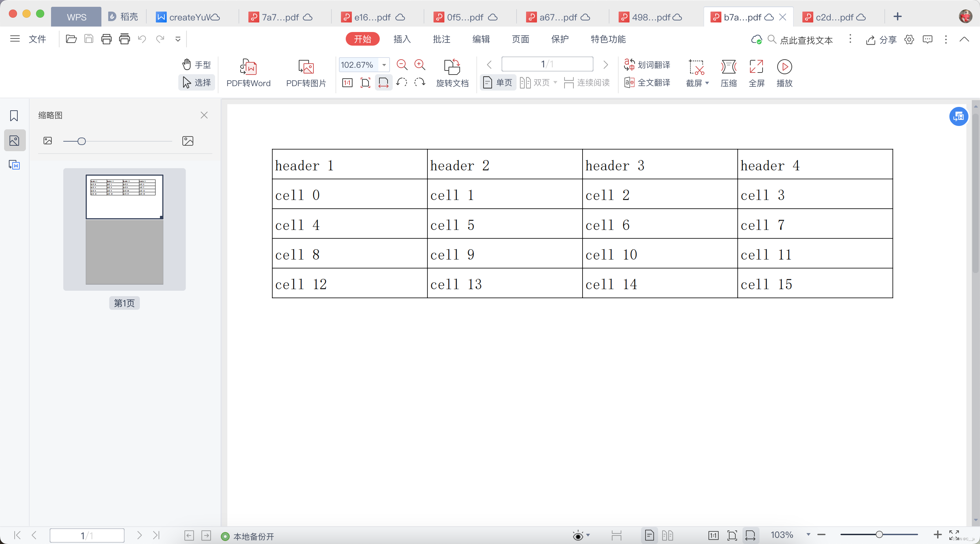Click the PDF转Word converter icon
Screen dimensions: 980x544
[248, 67]
